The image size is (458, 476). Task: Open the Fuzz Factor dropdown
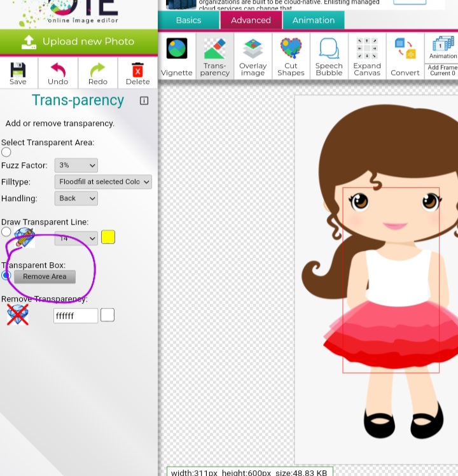click(76, 165)
